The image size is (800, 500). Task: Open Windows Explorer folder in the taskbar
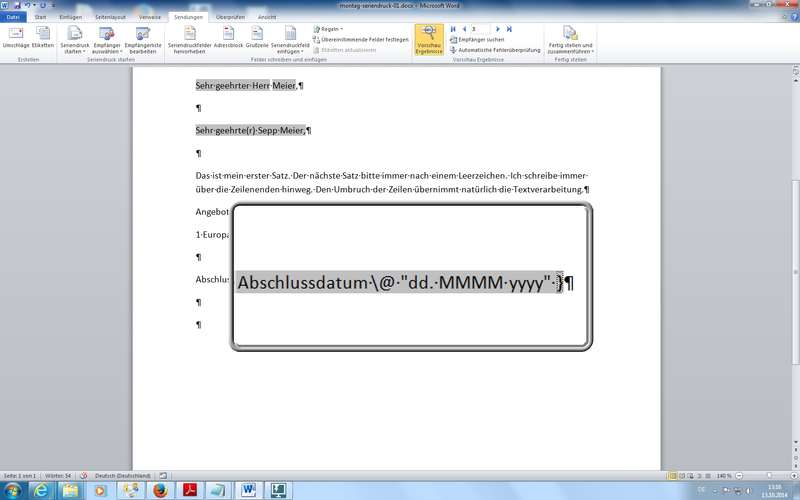click(x=70, y=490)
